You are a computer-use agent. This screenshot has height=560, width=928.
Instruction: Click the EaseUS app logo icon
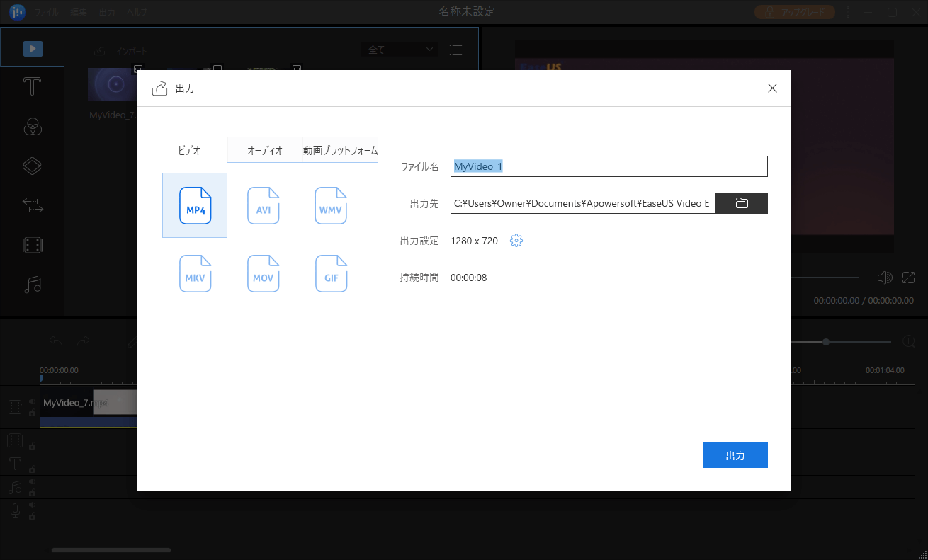pos(17,12)
